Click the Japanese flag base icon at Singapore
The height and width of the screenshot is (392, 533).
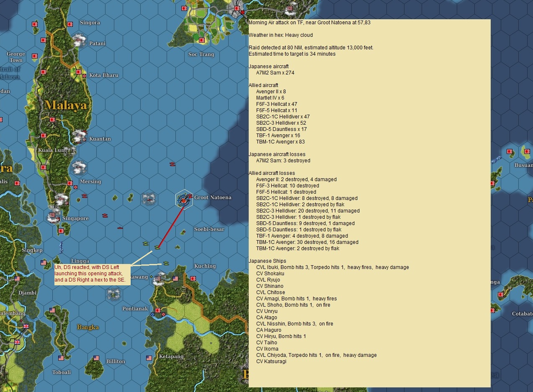(52, 215)
